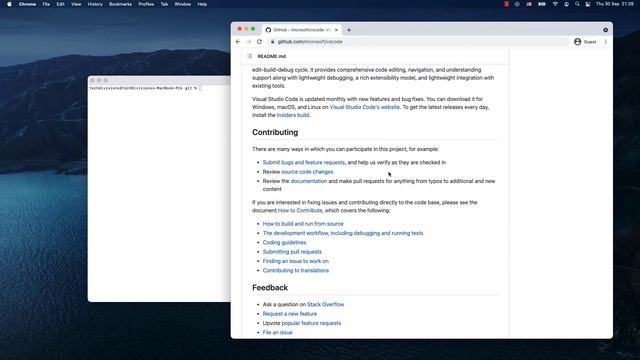
Task: Open File an issue link
Action: pyautogui.click(x=277, y=333)
